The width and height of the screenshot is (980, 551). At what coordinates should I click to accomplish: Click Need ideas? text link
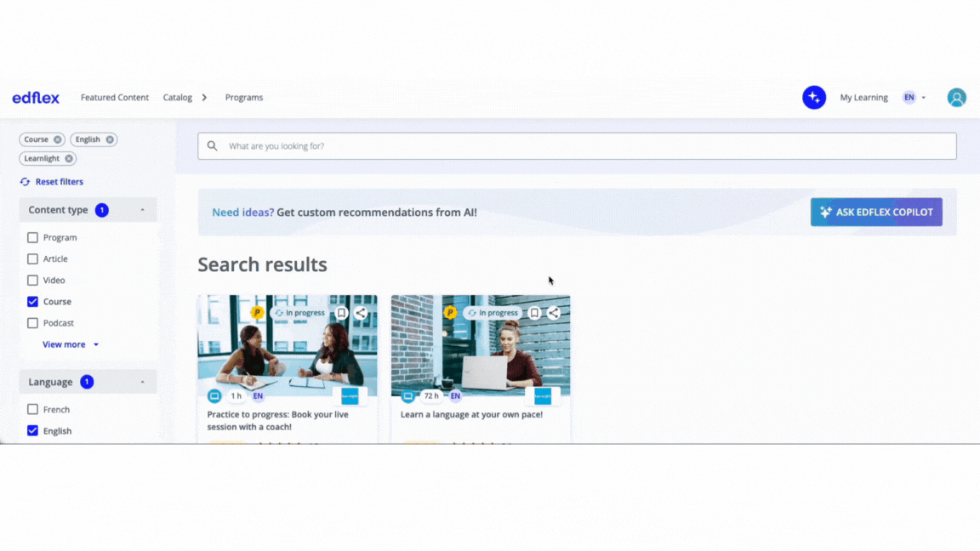point(242,213)
